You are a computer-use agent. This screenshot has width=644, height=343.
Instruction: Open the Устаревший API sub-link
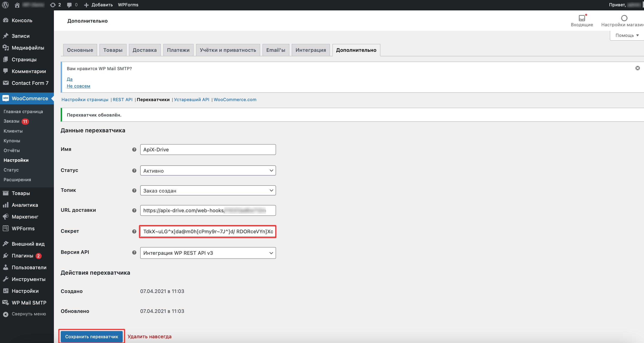[x=192, y=99]
